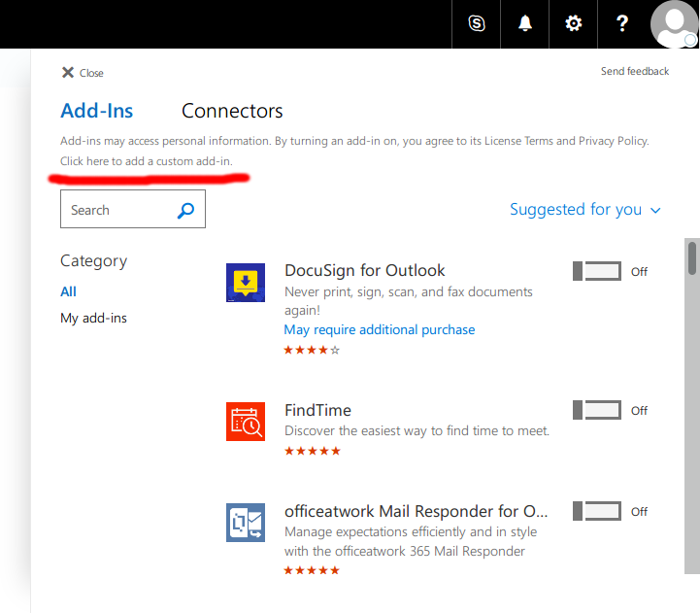Click the Category heading
The image size is (700, 613).
(94, 261)
